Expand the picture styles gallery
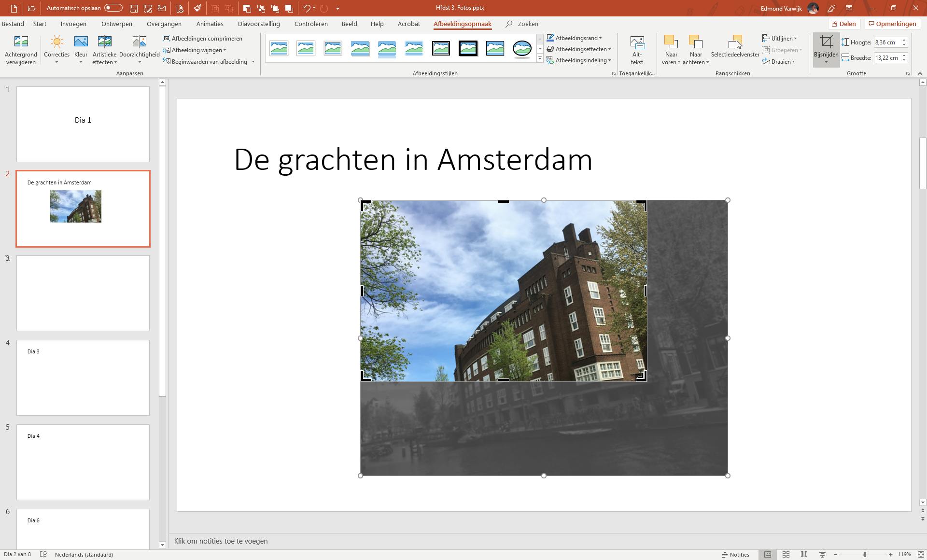 click(x=540, y=59)
